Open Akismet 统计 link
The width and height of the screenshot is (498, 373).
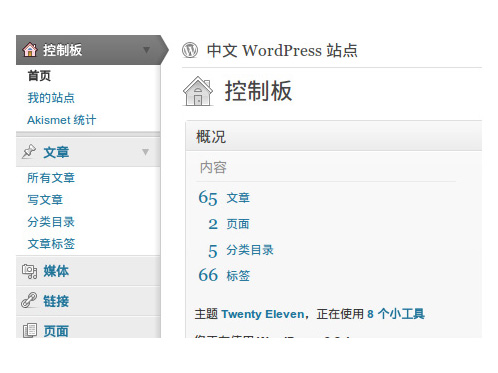pos(62,120)
